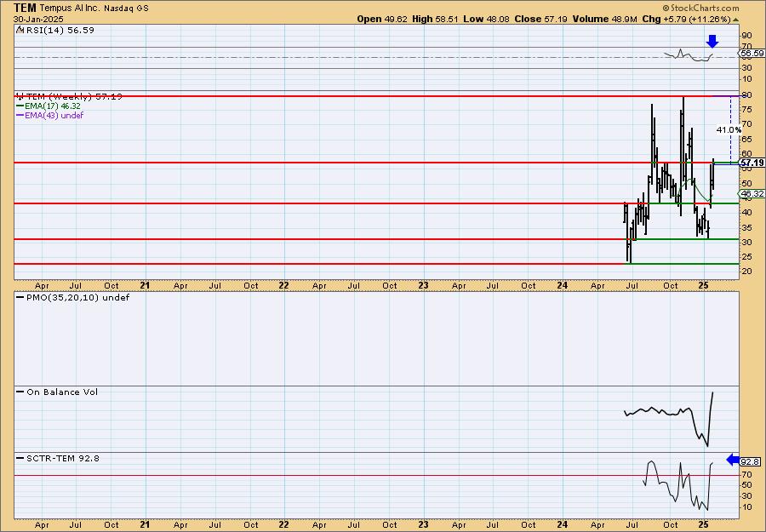
Task: Click the green EMA(17) 46.32 legend entry
Action: pyautogui.click(x=49, y=106)
